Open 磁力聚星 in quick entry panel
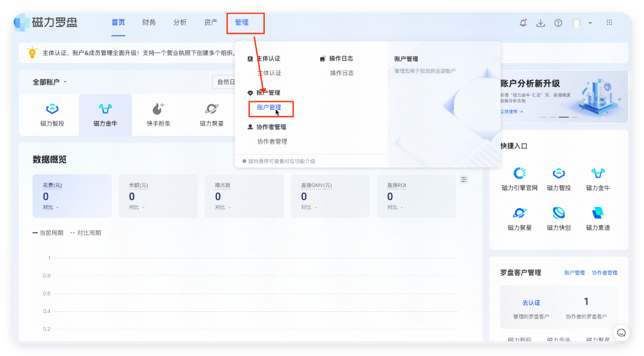 pos(519,219)
